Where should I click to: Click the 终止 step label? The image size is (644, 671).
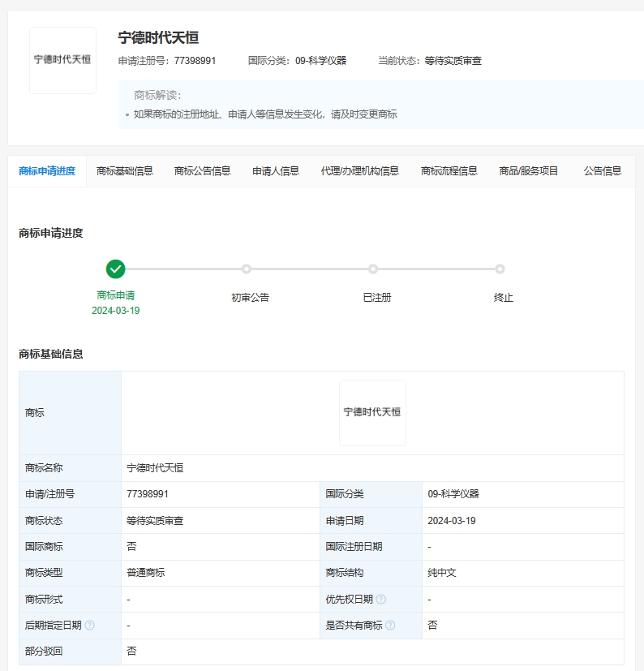(x=504, y=298)
